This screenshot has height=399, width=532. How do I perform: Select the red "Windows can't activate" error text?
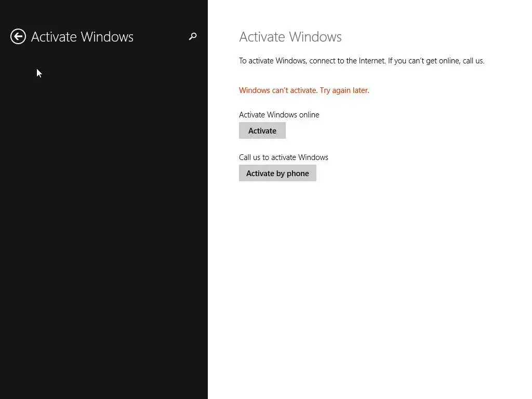[x=304, y=90]
